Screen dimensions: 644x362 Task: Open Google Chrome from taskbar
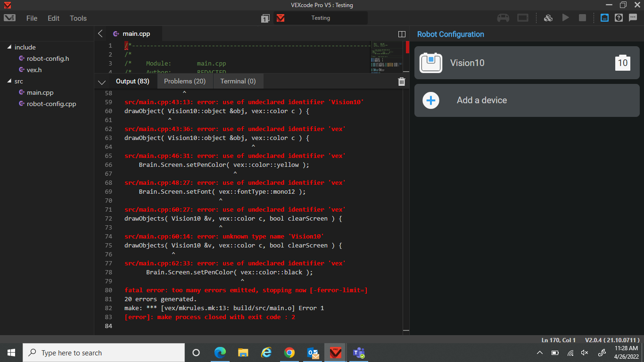coord(289,353)
